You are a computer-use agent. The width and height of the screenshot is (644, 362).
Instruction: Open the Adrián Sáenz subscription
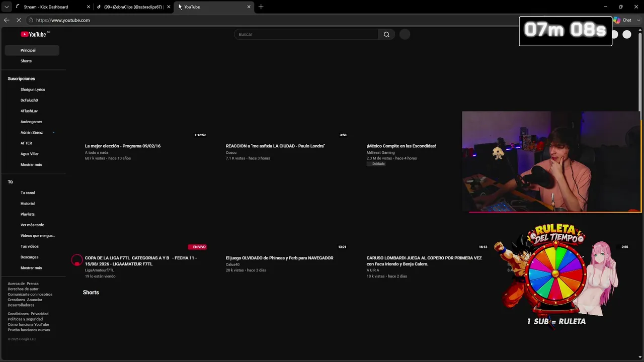[32, 132]
